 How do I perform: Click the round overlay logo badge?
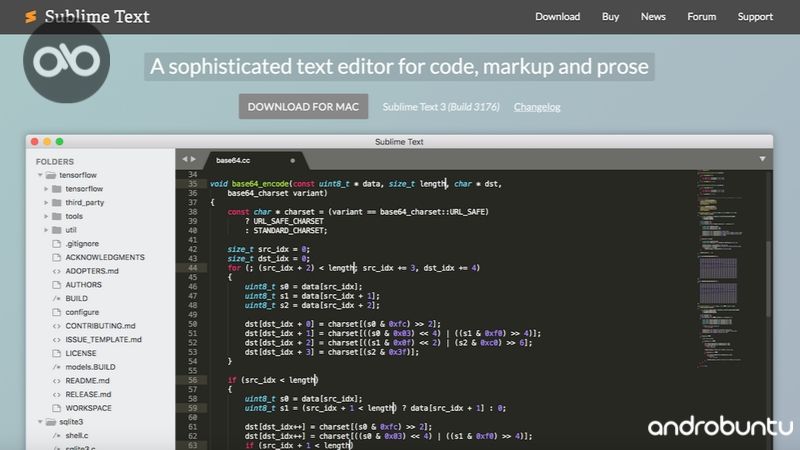(66, 60)
